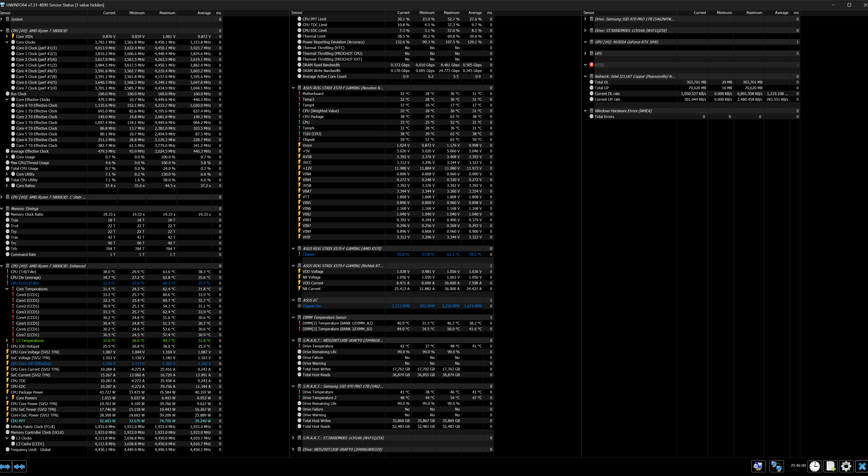Select the CPU PPT row

(111, 421)
